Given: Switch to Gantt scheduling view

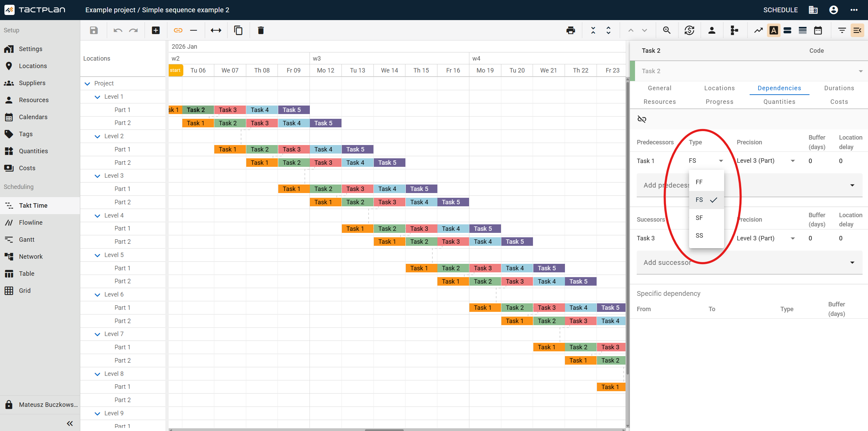Looking at the screenshot, I should [40, 240].
